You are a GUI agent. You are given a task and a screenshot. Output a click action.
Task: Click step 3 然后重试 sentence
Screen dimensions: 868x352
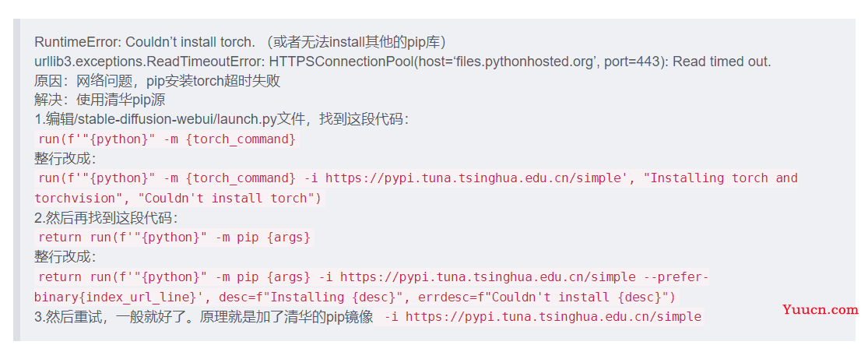[x=204, y=317]
